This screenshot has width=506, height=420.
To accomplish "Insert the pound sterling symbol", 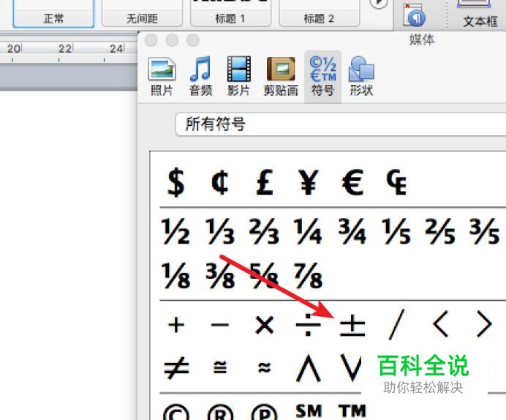I will coord(265,182).
